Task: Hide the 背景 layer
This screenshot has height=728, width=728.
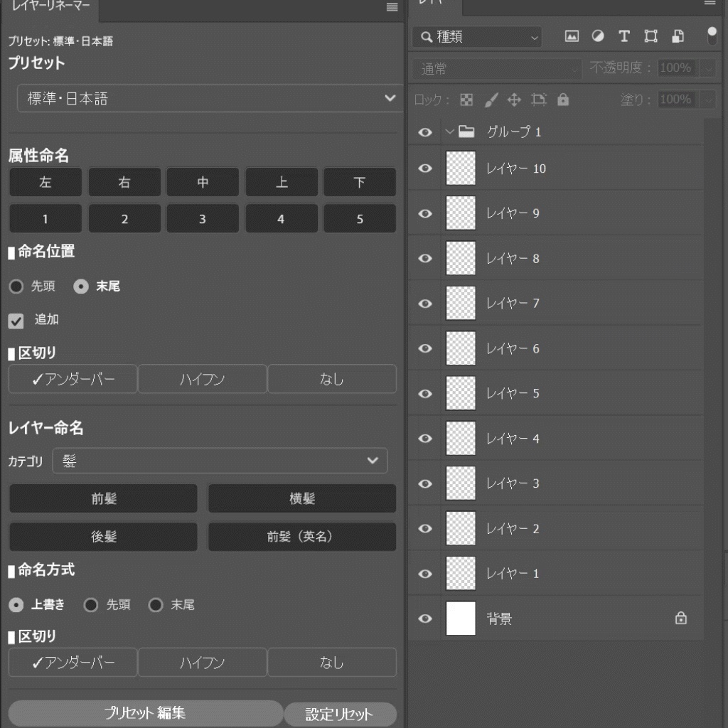Action: (425, 619)
